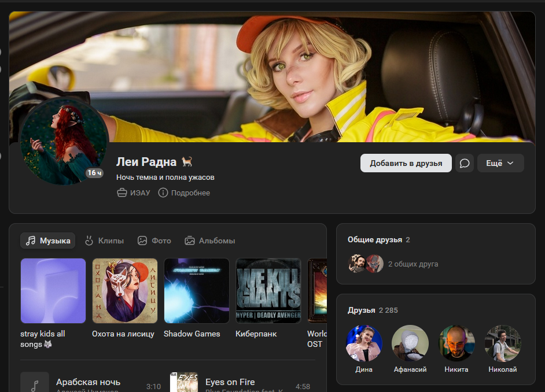Click the Арабская ночь track title
Screen dimensions: 545x392
click(x=89, y=382)
